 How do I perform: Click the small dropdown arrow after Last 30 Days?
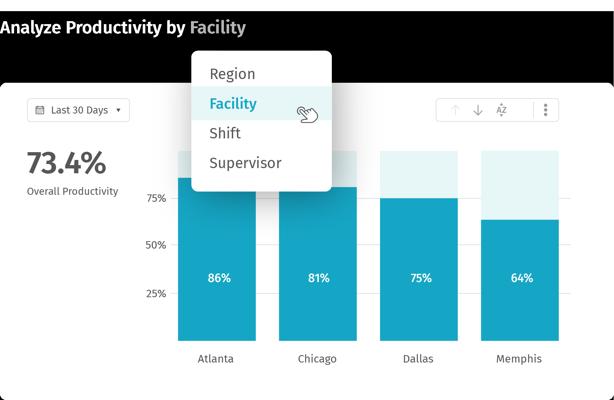tap(118, 110)
